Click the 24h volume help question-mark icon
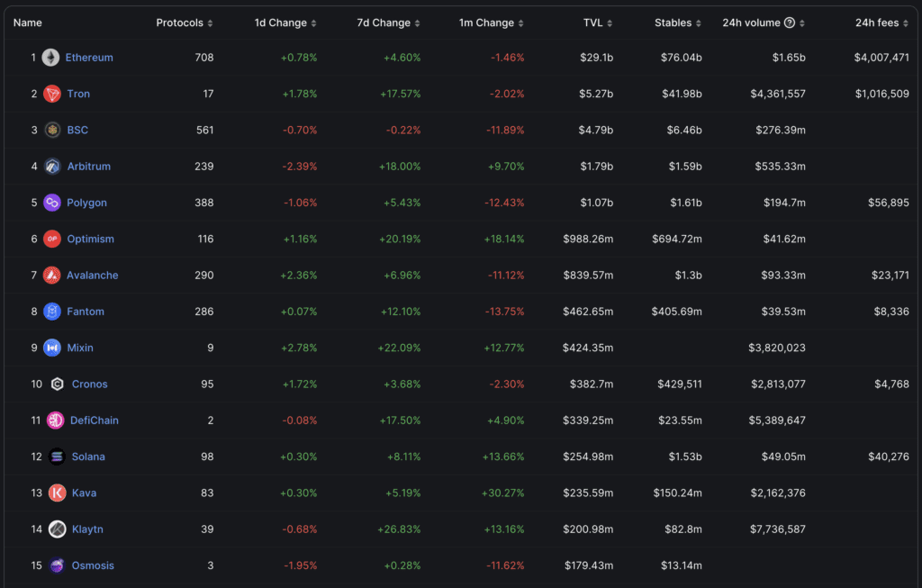The image size is (922, 588). (790, 23)
